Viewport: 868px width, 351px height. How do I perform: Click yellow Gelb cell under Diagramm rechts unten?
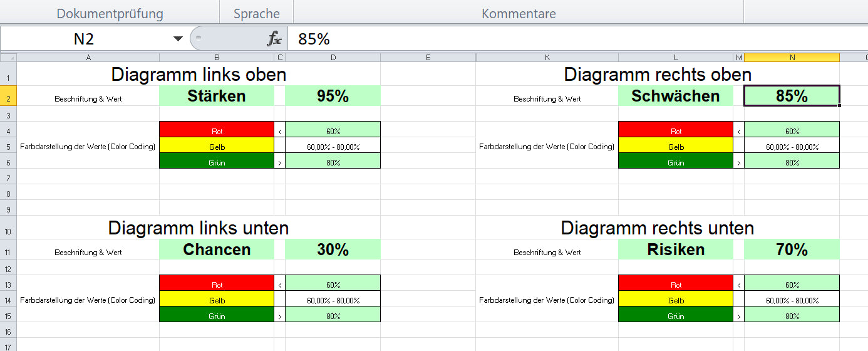675,300
